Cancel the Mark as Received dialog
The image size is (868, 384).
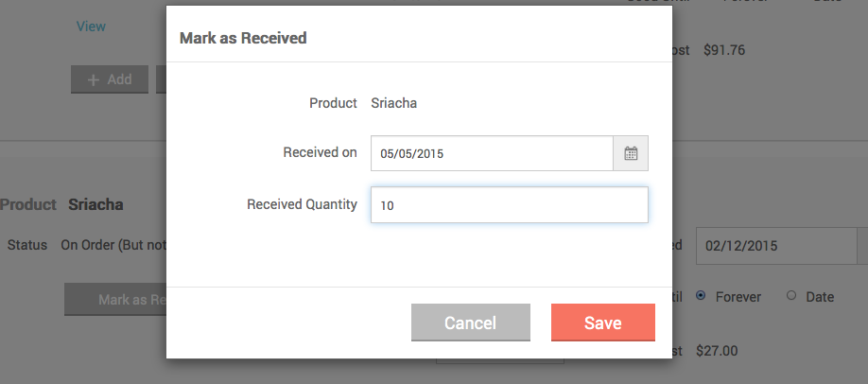471,323
